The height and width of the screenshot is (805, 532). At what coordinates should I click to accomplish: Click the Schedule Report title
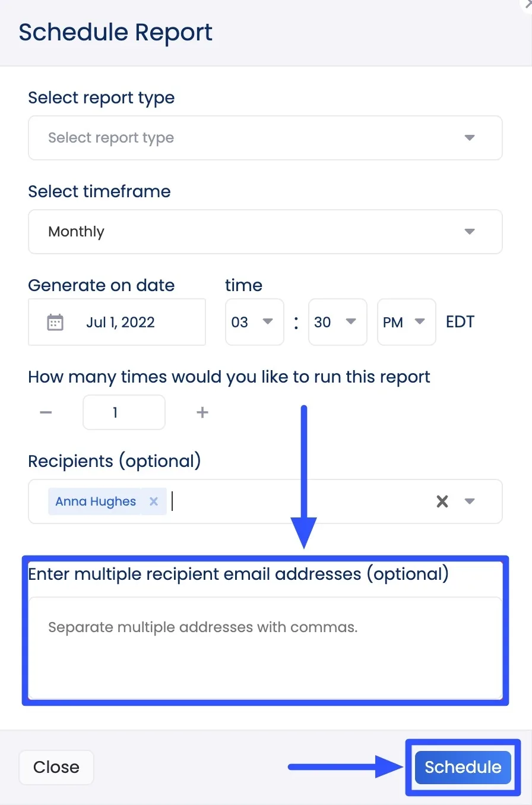pyautogui.click(x=115, y=31)
